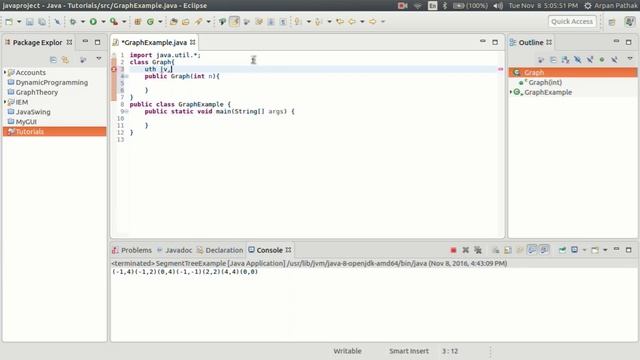Viewport: 640px width, 360px height.
Task: Open the Display Selected Console dropdown
Action: (584, 250)
